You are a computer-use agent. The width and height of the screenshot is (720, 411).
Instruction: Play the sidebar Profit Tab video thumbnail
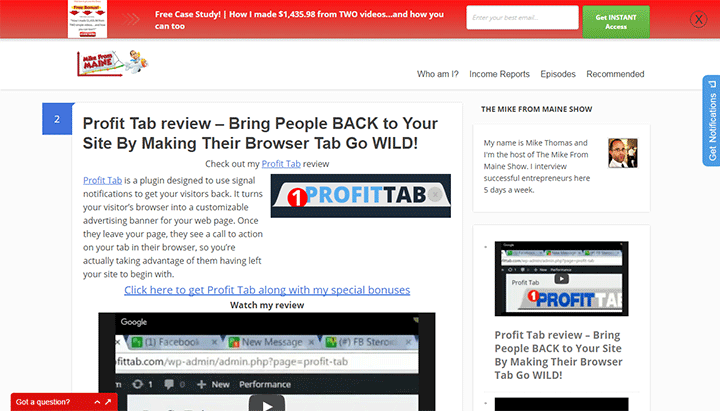click(x=561, y=279)
